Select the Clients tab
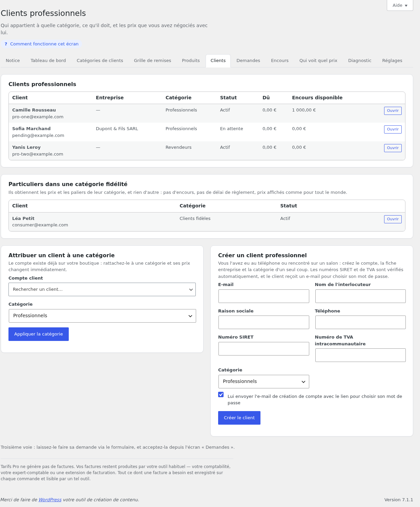420x507 pixels. point(218,61)
